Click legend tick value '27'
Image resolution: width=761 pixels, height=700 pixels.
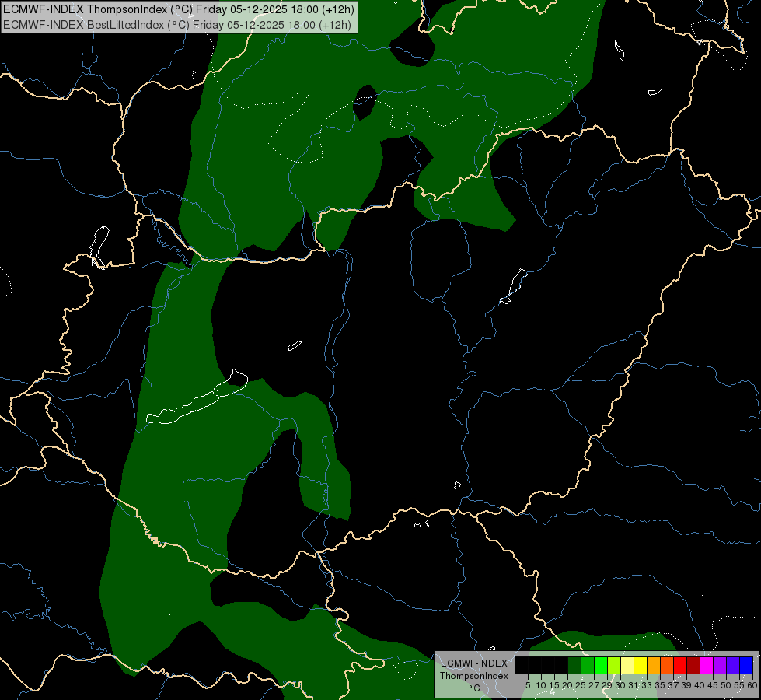point(594,685)
